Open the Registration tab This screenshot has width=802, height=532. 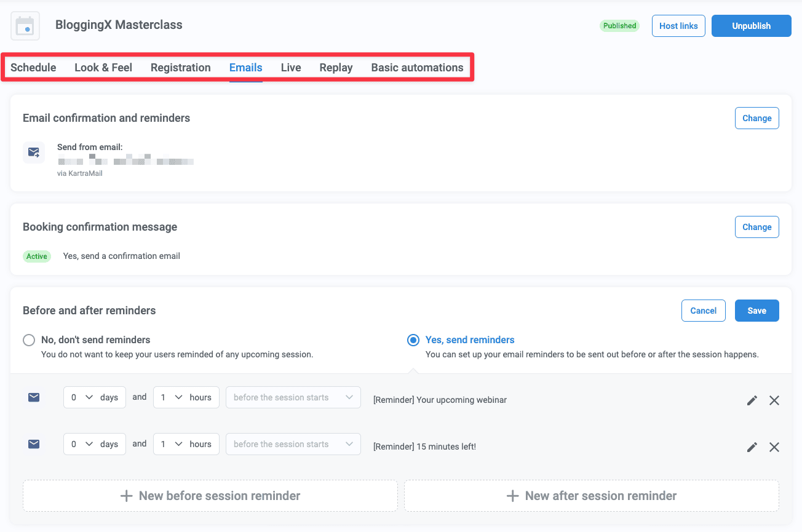[181, 68]
